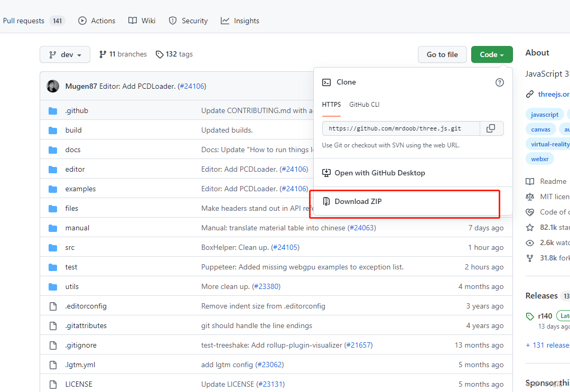This screenshot has width=570, height=392.
Task: Select Download ZIP option
Action: coord(413,201)
